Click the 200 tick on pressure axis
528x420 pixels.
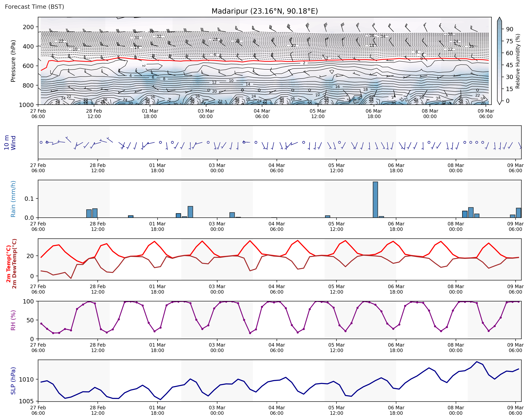[x=28, y=27]
